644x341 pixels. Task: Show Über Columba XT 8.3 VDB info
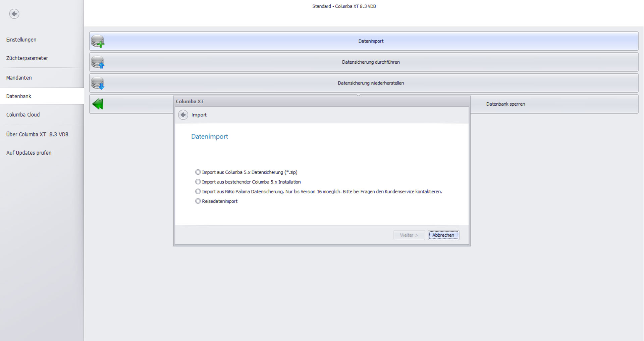pos(37,134)
